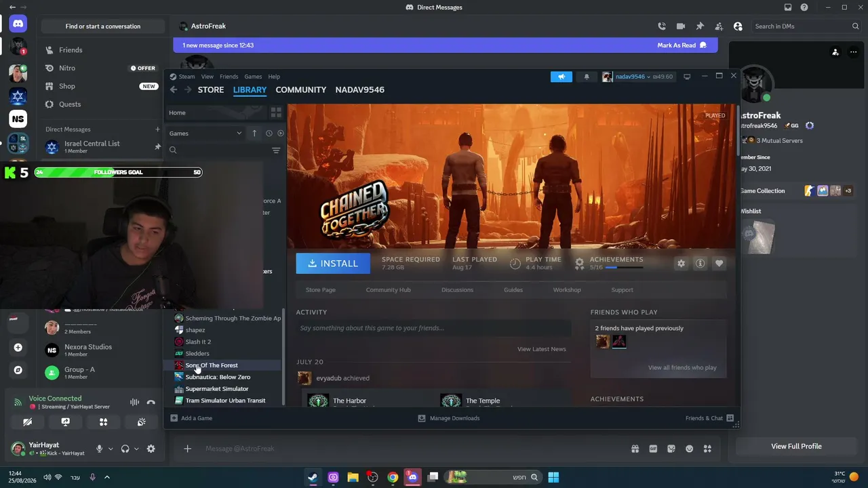
Task: Go to Steam STORE tab
Action: [x=211, y=89]
